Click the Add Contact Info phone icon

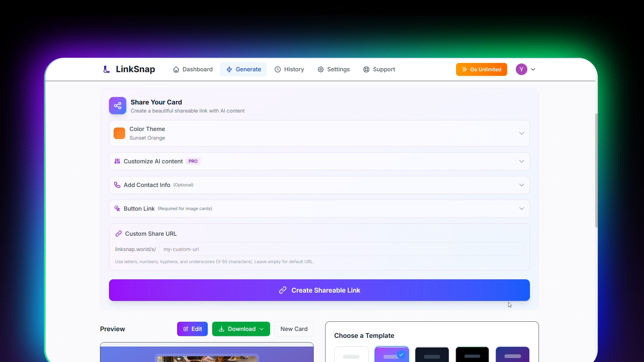117,185
